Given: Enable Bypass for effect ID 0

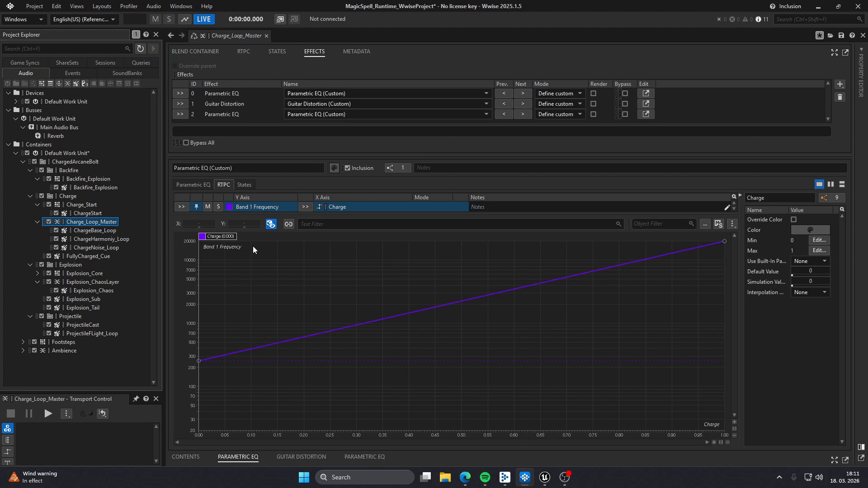Looking at the screenshot, I should pyautogui.click(x=625, y=94).
